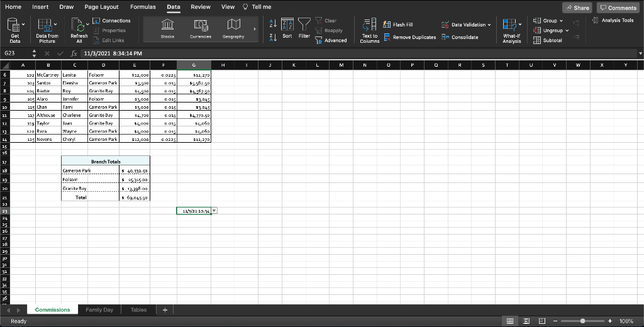Run Flash Fill
Image resolution: width=644 pixels, height=327 pixels.
(398, 25)
